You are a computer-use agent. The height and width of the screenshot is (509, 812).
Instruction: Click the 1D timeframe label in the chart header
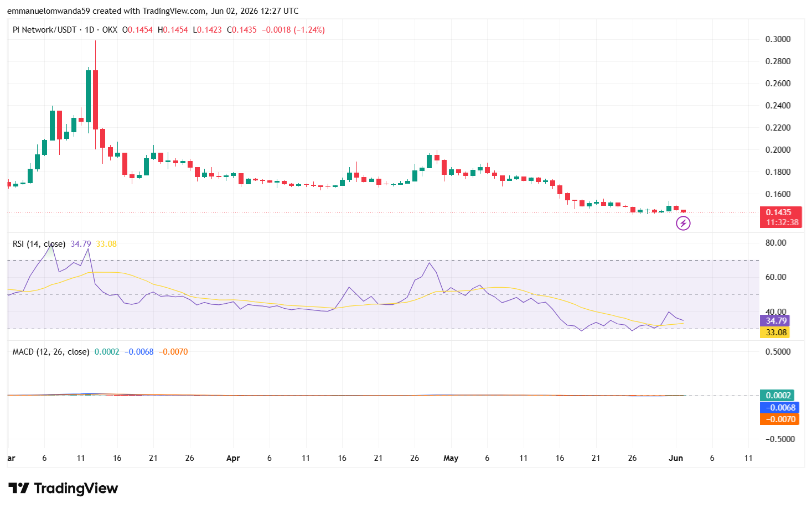(90, 30)
